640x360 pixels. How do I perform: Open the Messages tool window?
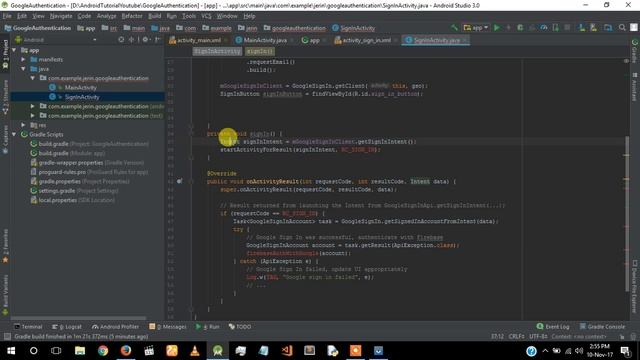(x=168, y=327)
